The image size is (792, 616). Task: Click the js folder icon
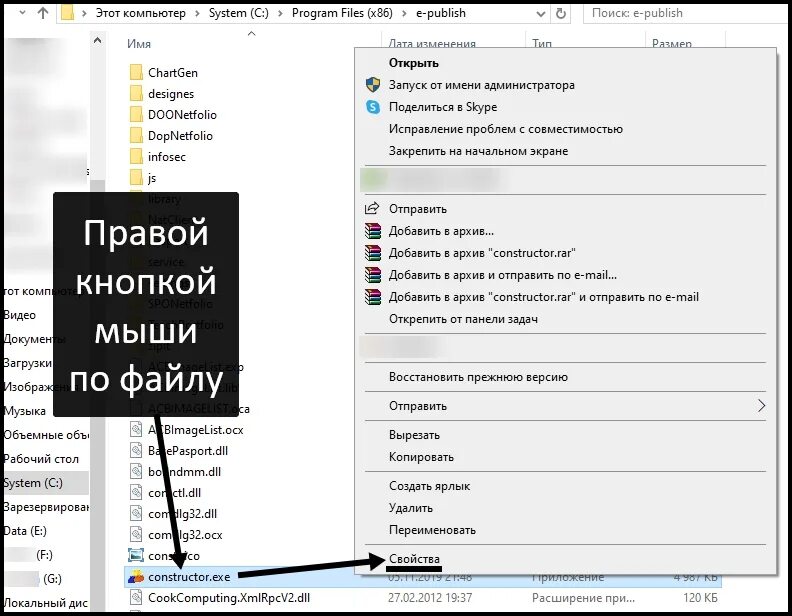[x=136, y=178]
